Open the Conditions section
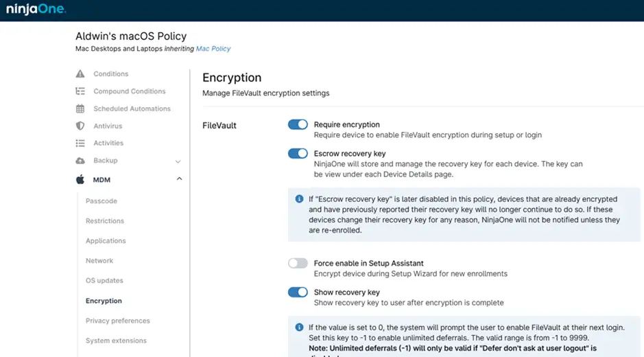Screen dimensions: 644x357 [111, 73]
